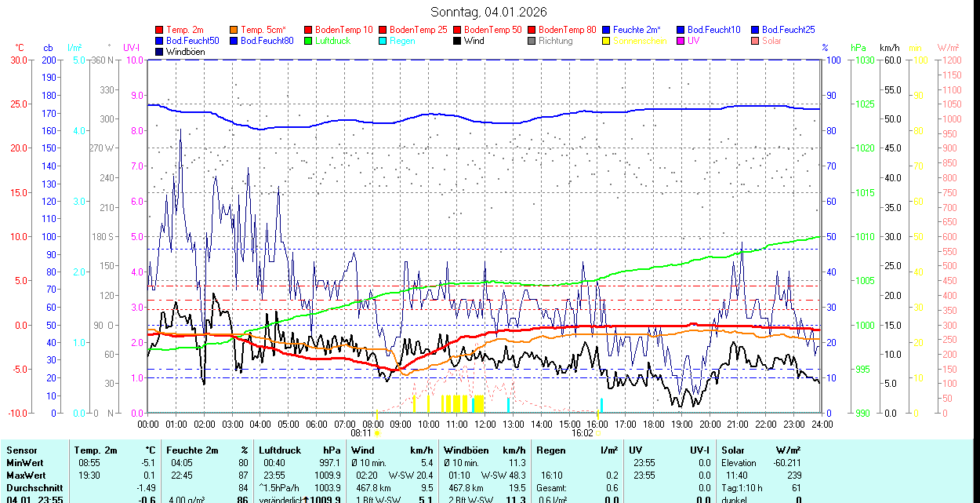Click the cyan Regen legend square
980x503 pixels.
(x=383, y=41)
